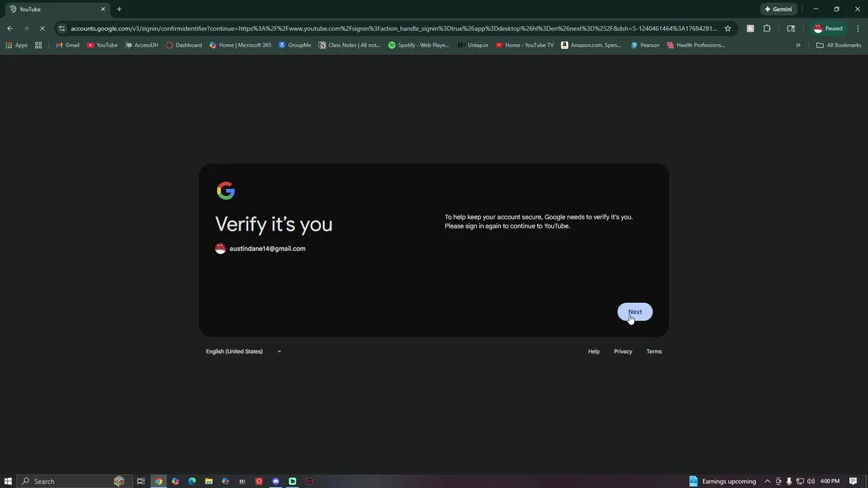The height and width of the screenshot is (488, 868).
Task: Open the network tray icon
Action: (800, 481)
